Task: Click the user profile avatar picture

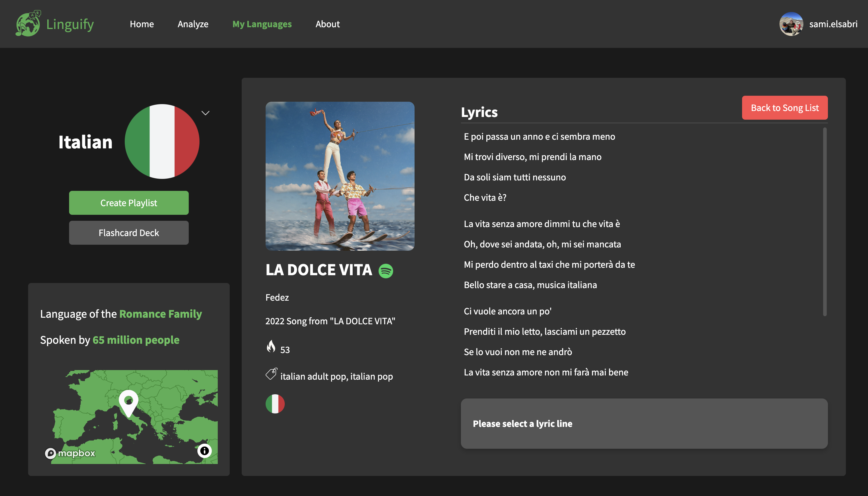Action: (791, 24)
